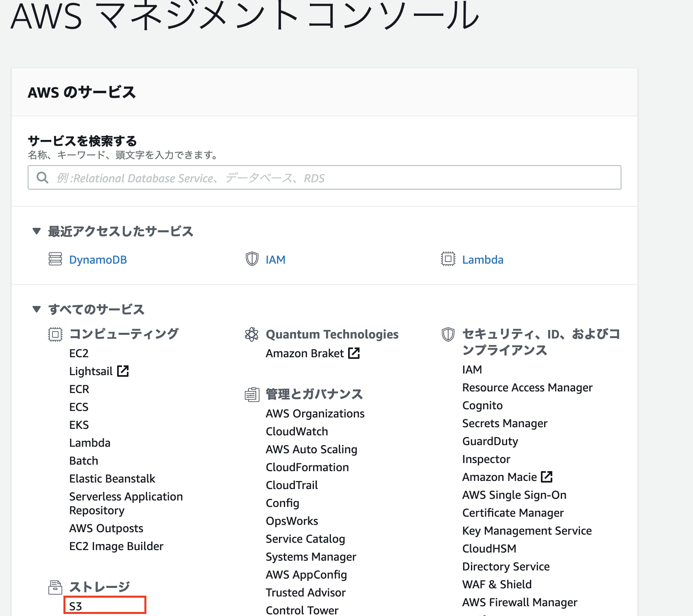Open Key Management Service
Screen dimensions: 693x616
click(527, 531)
